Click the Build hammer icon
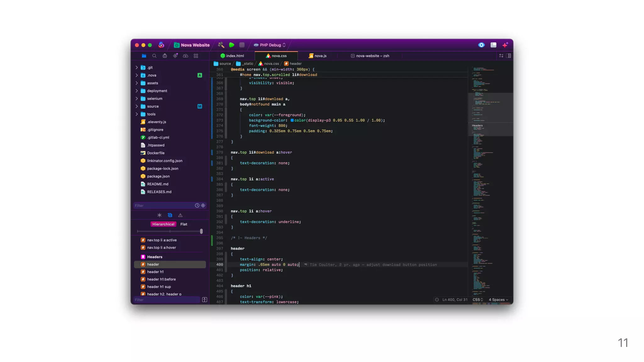 point(221,45)
